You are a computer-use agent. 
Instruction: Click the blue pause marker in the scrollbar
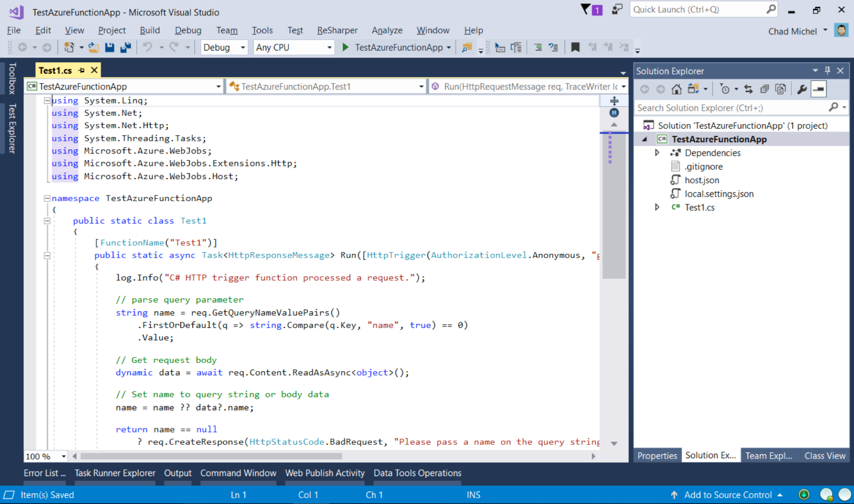tap(614, 113)
